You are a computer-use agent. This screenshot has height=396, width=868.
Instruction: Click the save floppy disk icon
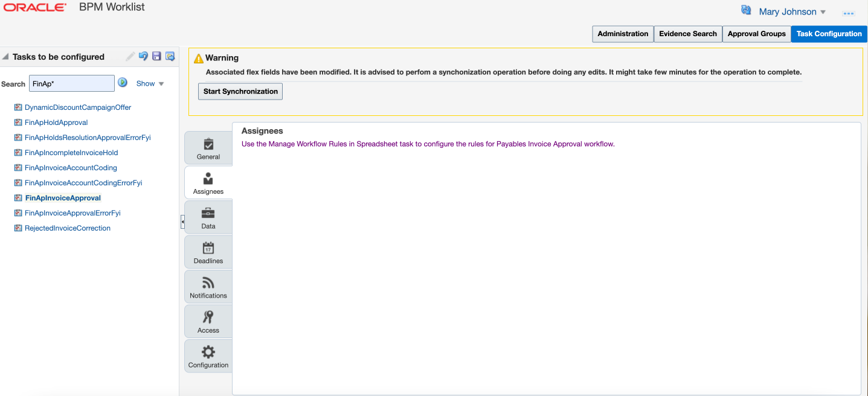pyautogui.click(x=156, y=56)
